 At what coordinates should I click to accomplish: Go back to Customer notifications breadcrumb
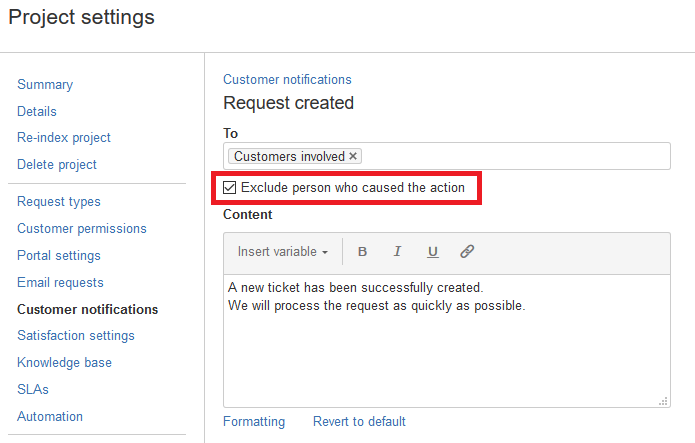pos(287,79)
